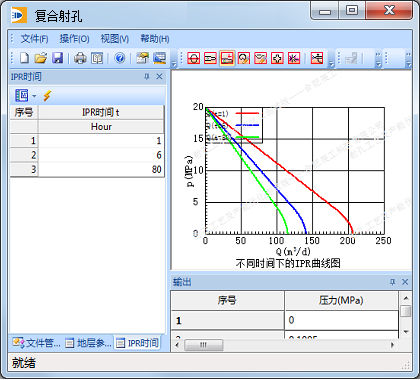Expand the red toolbar overflow options arrow
The image size is (420, 380).
[331, 63]
